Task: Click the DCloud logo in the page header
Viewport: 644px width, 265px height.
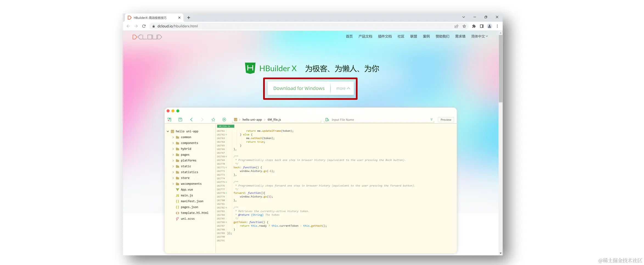Action: (147, 37)
